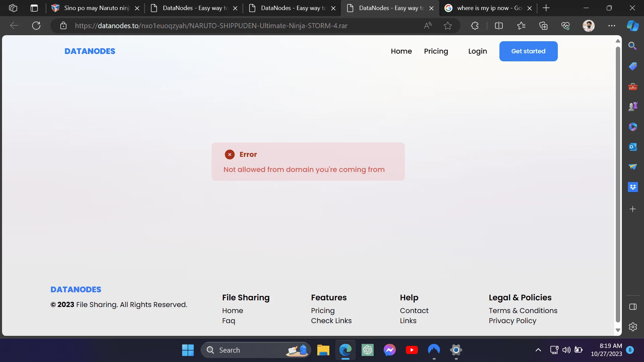The width and height of the screenshot is (644, 362).
Task: Open Edge workspaces icon in title bar
Action: (x=13, y=8)
